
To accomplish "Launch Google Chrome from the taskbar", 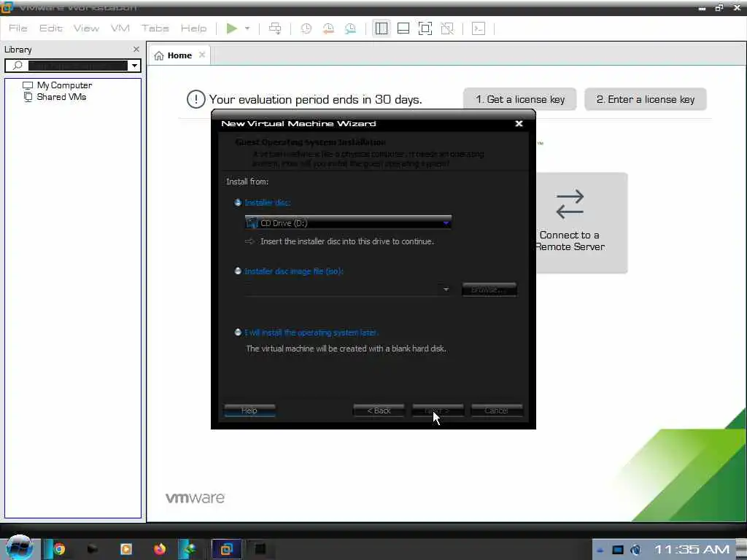I will click(x=59, y=549).
